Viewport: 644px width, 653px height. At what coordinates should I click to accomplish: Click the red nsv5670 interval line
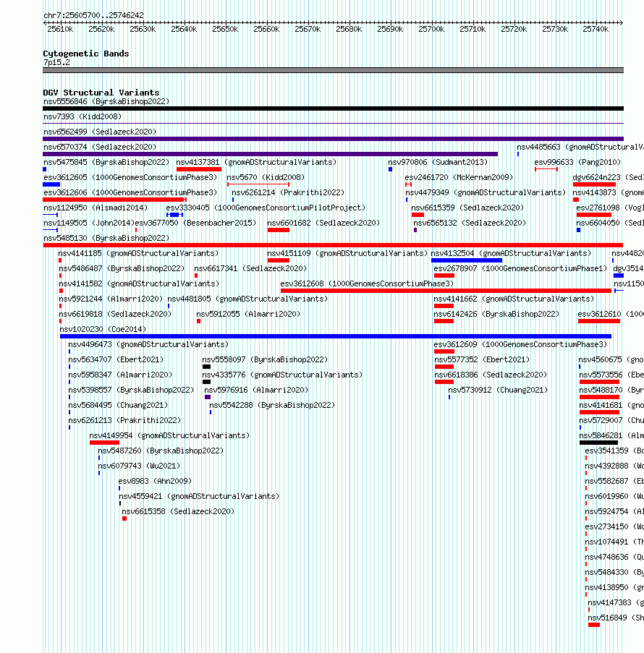(x=258, y=184)
